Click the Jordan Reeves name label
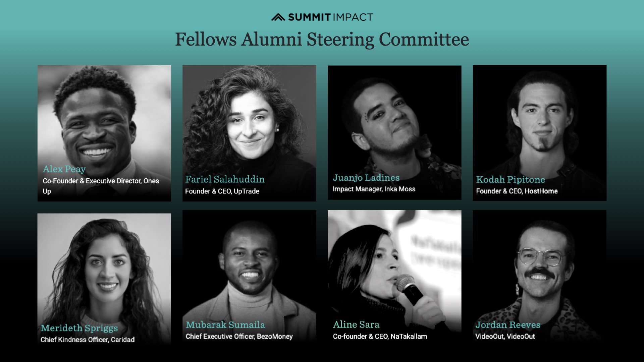 508,325
